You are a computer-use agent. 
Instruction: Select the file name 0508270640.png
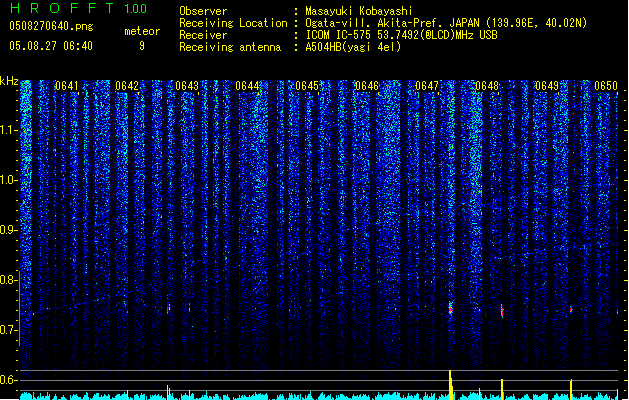51,26
